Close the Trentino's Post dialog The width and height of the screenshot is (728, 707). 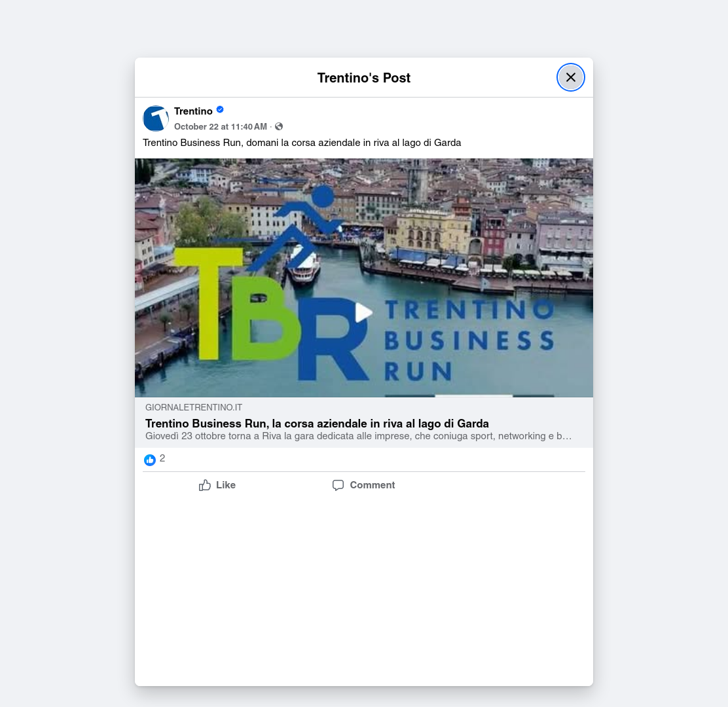pos(571,77)
